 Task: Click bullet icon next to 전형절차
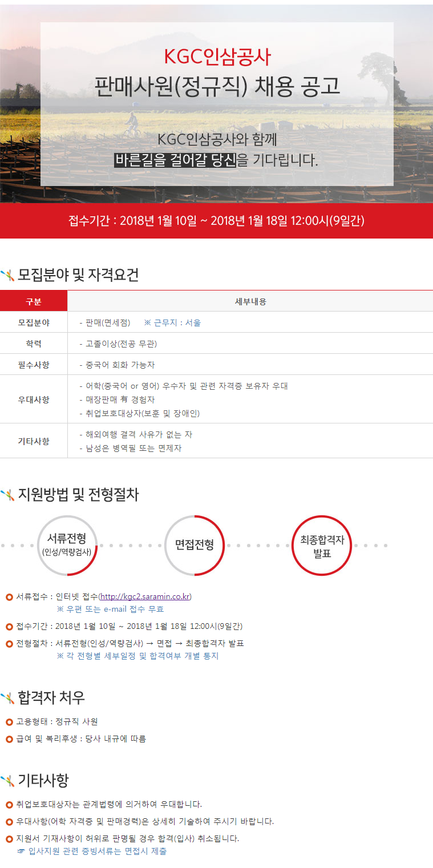(9, 644)
